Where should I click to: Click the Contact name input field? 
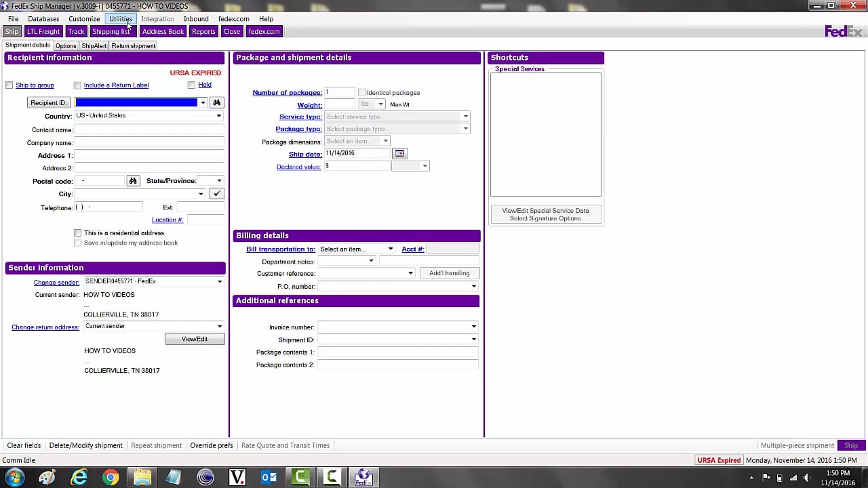pos(149,129)
